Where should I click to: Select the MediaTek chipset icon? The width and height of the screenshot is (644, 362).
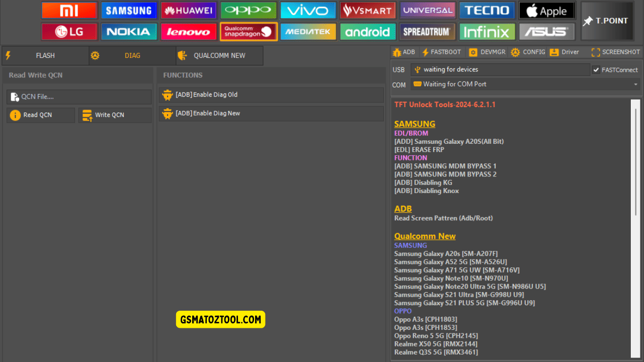point(308,32)
